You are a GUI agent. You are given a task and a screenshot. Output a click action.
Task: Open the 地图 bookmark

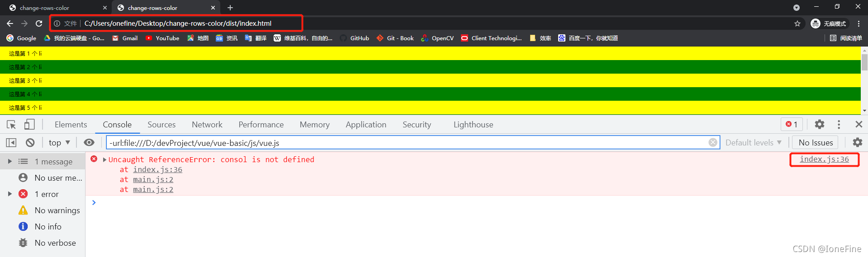tap(198, 38)
